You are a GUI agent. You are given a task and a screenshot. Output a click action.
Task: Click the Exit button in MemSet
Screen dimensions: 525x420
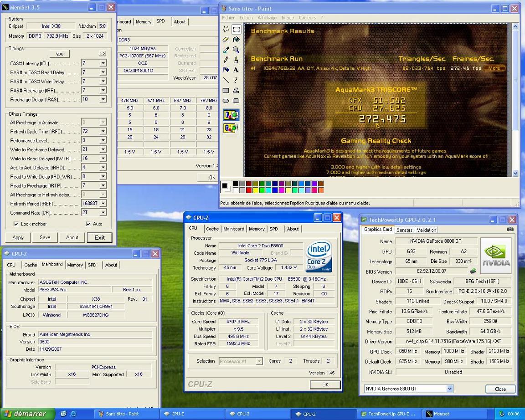point(99,238)
